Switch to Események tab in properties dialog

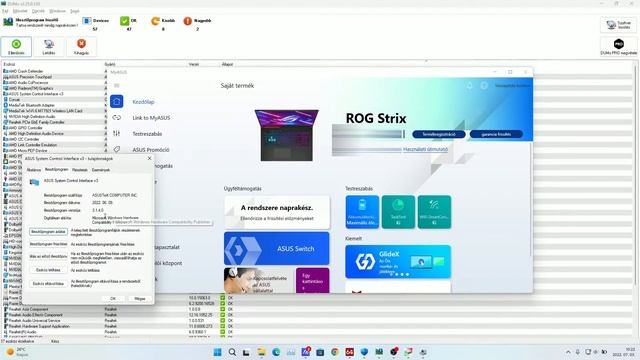pyautogui.click(x=100, y=170)
